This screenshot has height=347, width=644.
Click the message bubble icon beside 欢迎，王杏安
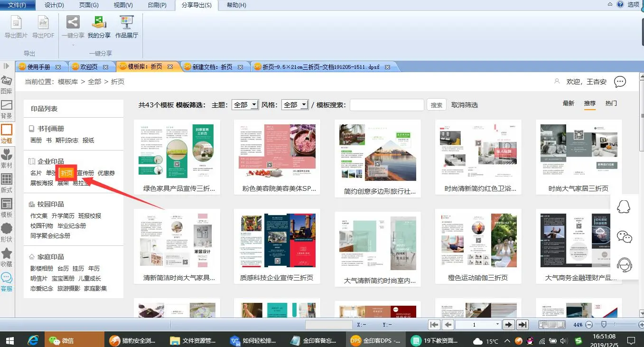tap(620, 82)
